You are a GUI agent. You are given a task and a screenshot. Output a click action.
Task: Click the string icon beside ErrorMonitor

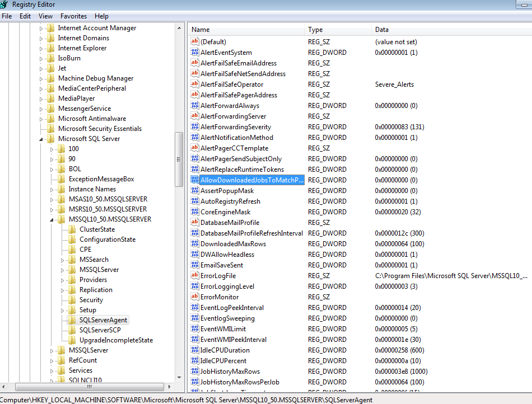(x=195, y=297)
